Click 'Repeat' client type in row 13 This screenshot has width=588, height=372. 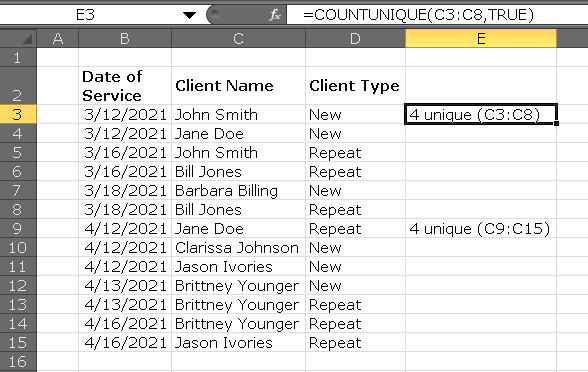(x=356, y=305)
